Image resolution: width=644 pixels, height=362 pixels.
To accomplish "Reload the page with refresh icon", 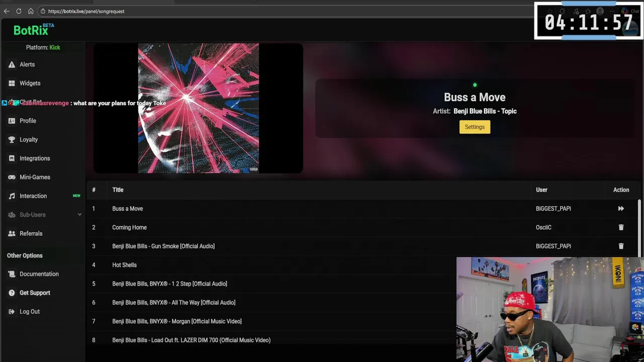I will point(19,11).
